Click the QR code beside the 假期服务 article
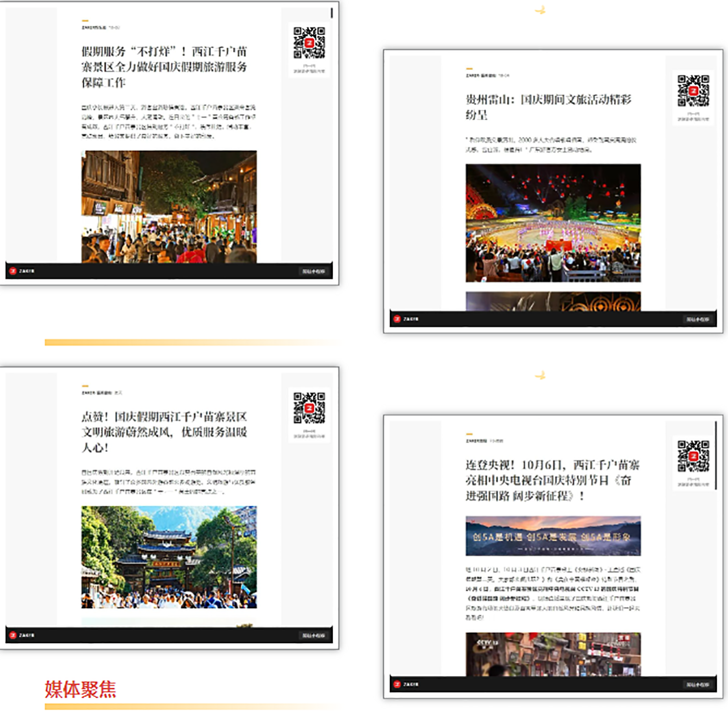This screenshot has width=728, height=711. (x=309, y=43)
